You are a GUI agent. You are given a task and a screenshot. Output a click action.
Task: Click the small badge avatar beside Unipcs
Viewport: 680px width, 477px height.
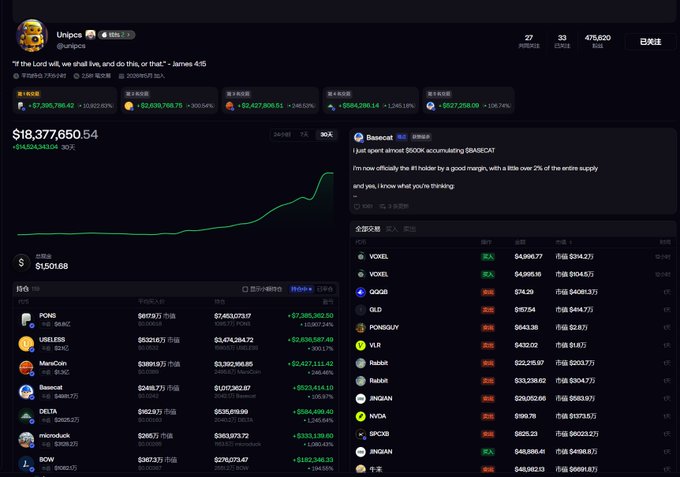pyautogui.click(x=90, y=35)
